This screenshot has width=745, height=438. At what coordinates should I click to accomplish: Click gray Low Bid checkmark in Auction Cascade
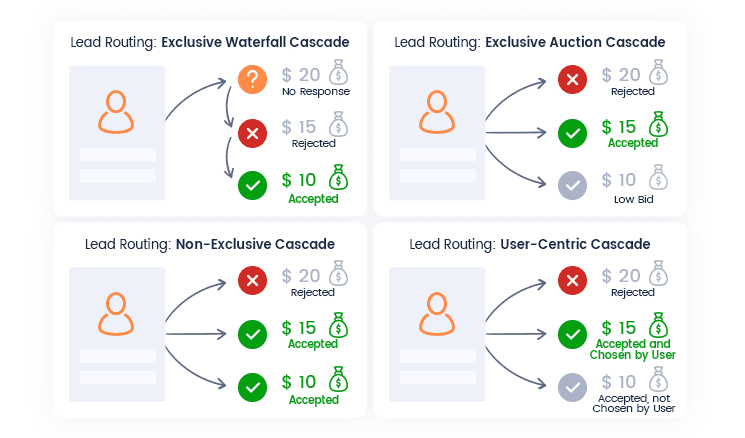572,185
